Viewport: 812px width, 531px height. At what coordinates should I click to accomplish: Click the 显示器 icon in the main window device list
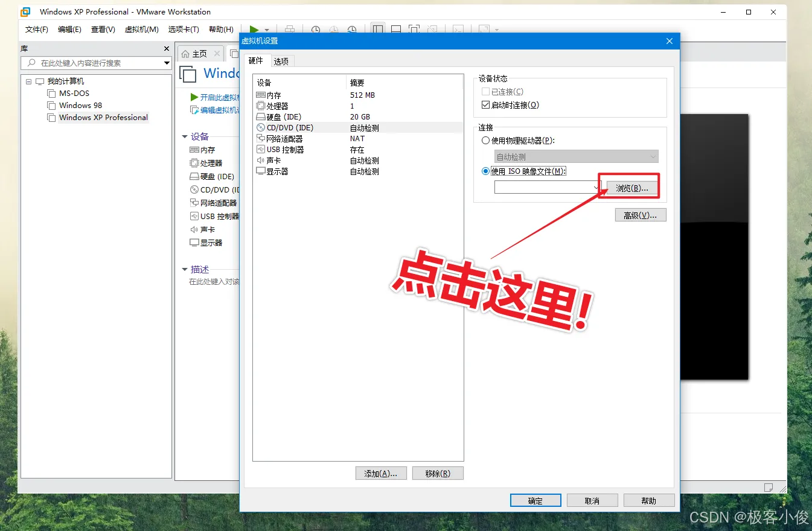pyautogui.click(x=194, y=243)
